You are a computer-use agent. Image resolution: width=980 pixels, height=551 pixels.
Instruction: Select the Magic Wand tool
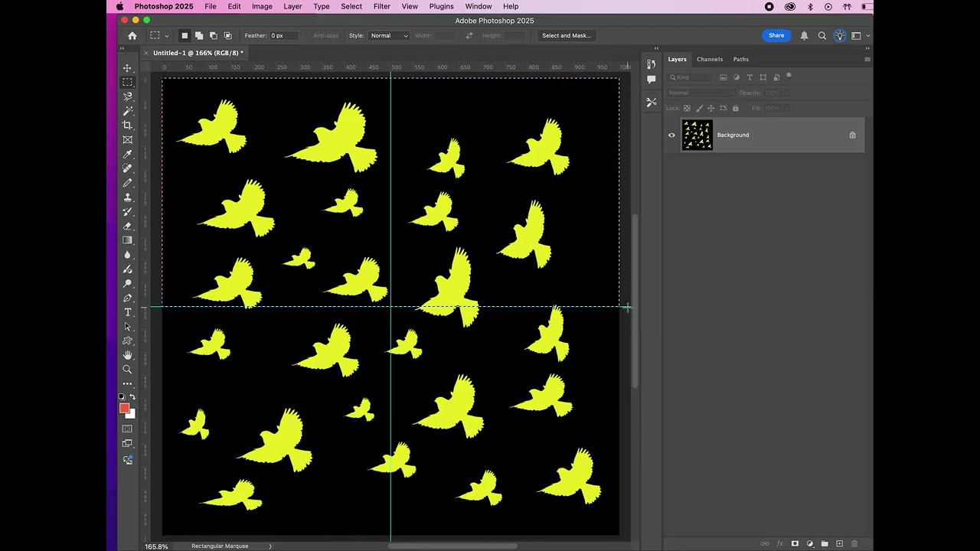tap(127, 111)
